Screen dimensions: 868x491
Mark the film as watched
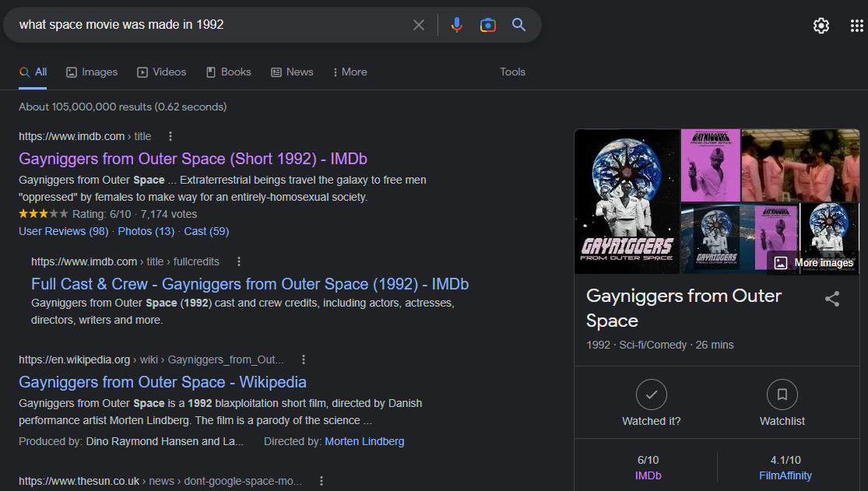pos(651,403)
